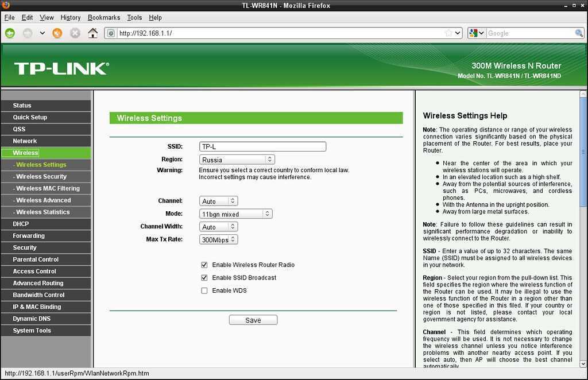Open the Channel Width dropdown
This screenshot has height=380, width=588.
click(x=219, y=227)
